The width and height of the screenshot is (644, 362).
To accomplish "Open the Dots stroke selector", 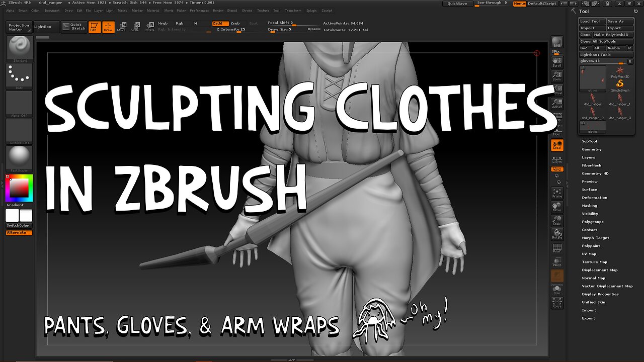I will tap(20, 76).
